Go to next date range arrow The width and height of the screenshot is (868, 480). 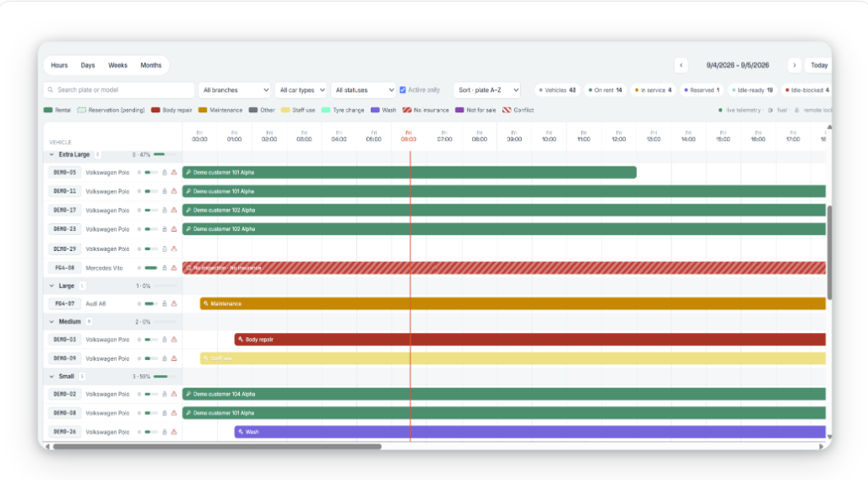pyautogui.click(x=795, y=65)
